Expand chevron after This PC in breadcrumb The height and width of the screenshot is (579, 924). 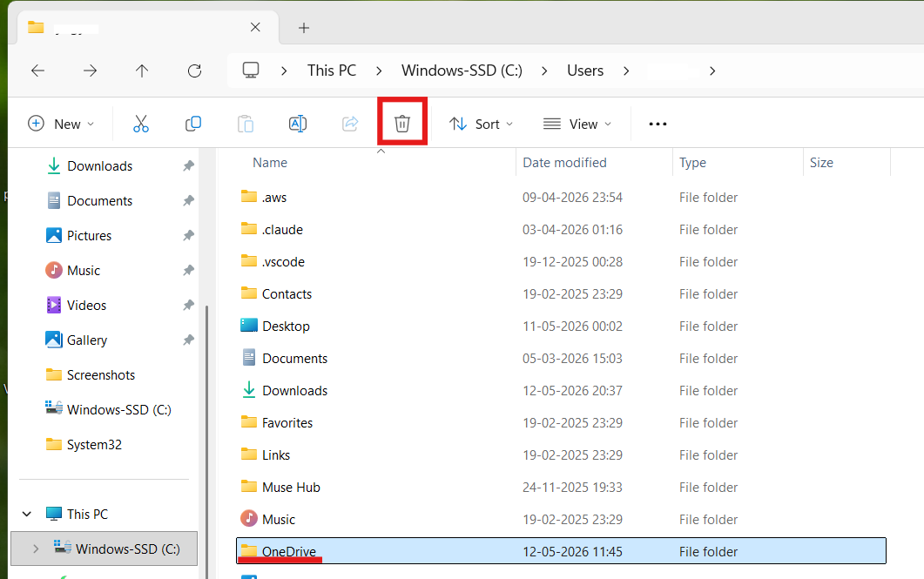point(379,71)
